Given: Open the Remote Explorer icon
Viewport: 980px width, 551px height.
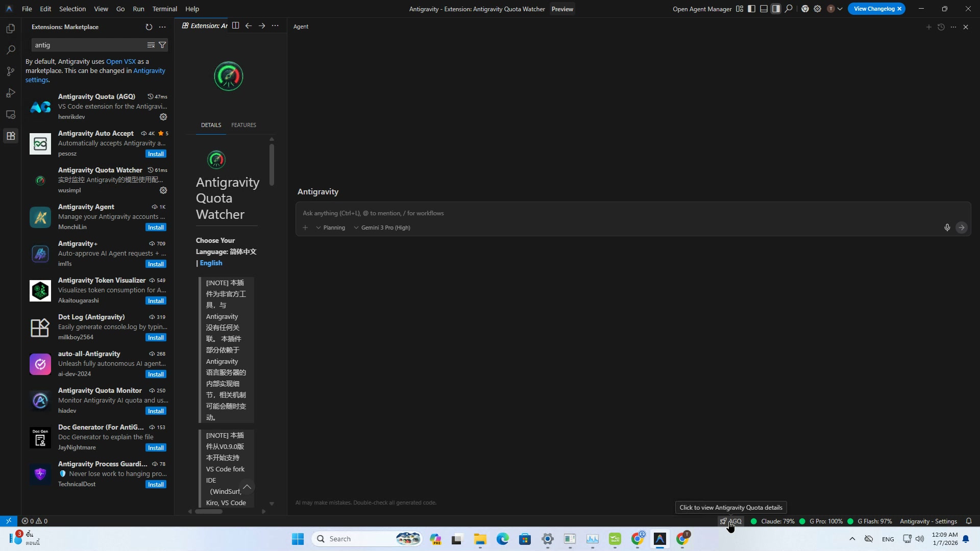Looking at the screenshot, I should [x=10, y=114].
